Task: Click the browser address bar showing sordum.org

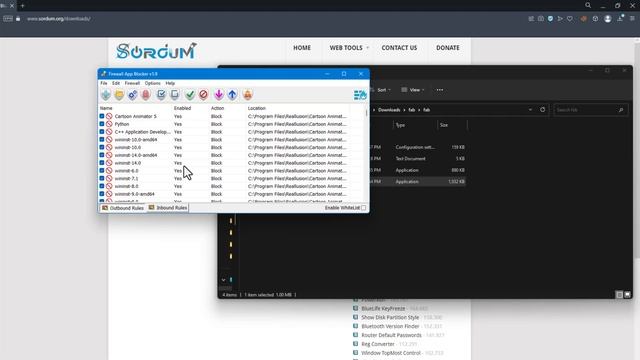Action: click(59, 19)
